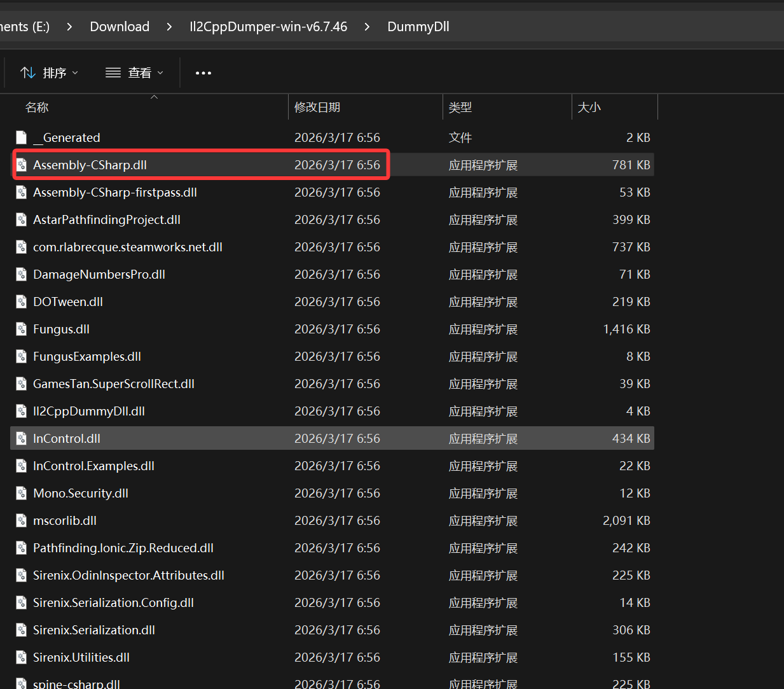The width and height of the screenshot is (784, 689).
Task: Click the com.rlabrecque.steamworks.net.dll file icon
Action: [22, 247]
